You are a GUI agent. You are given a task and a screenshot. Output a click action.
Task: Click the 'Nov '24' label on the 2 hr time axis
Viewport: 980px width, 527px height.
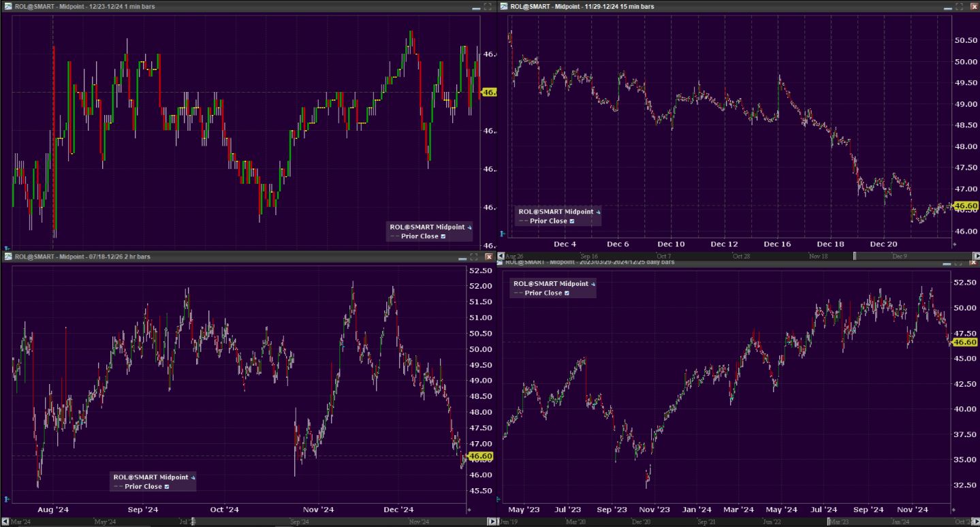(319, 509)
